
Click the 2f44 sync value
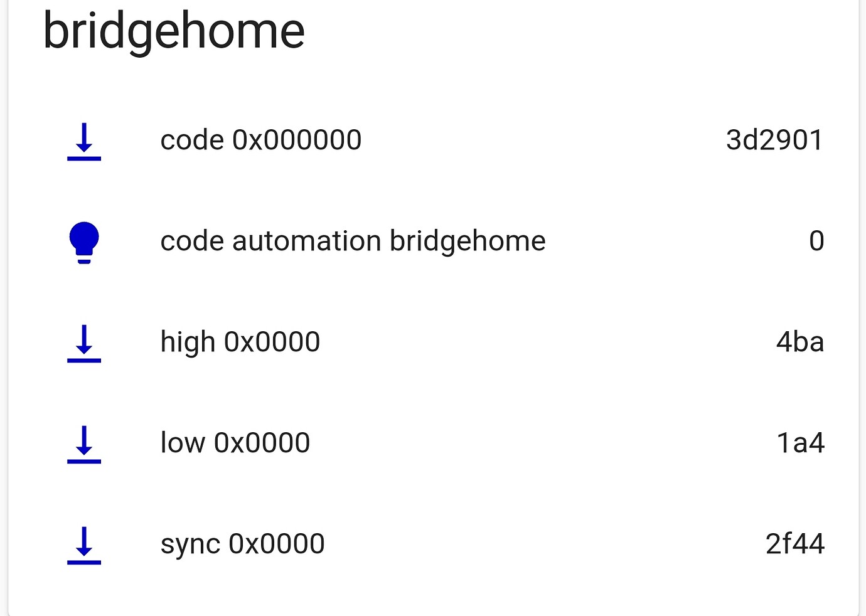[x=796, y=543]
